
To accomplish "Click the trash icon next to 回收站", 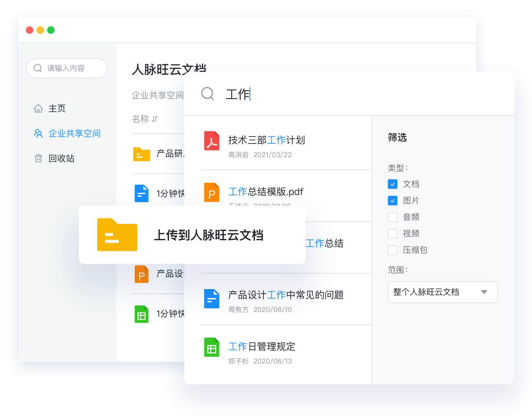I will [x=38, y=158].
